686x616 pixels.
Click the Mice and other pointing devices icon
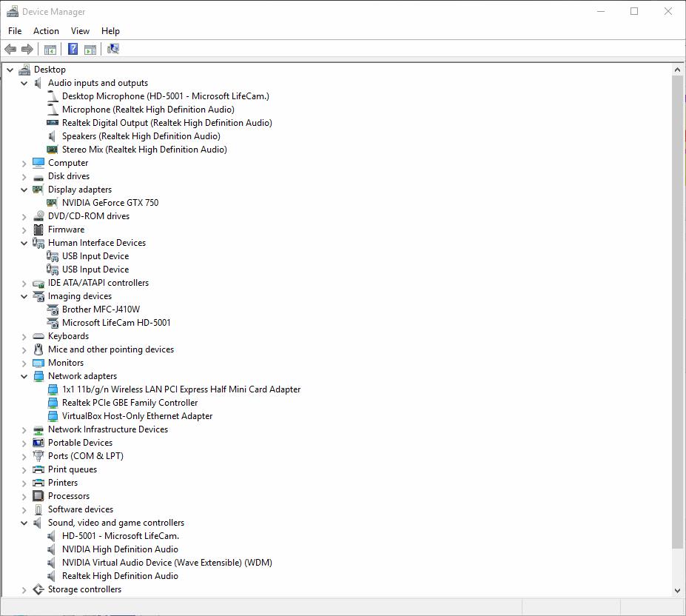tap(38, 349)
